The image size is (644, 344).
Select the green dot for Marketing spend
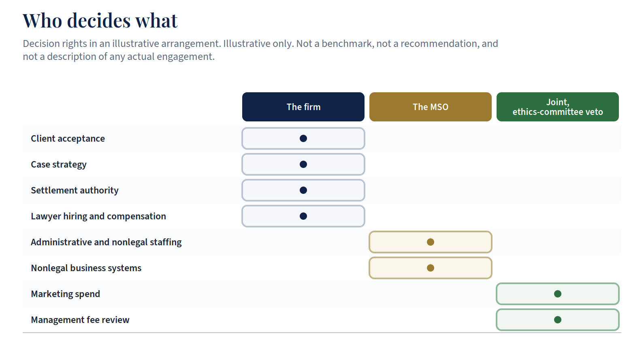(558, 294)
